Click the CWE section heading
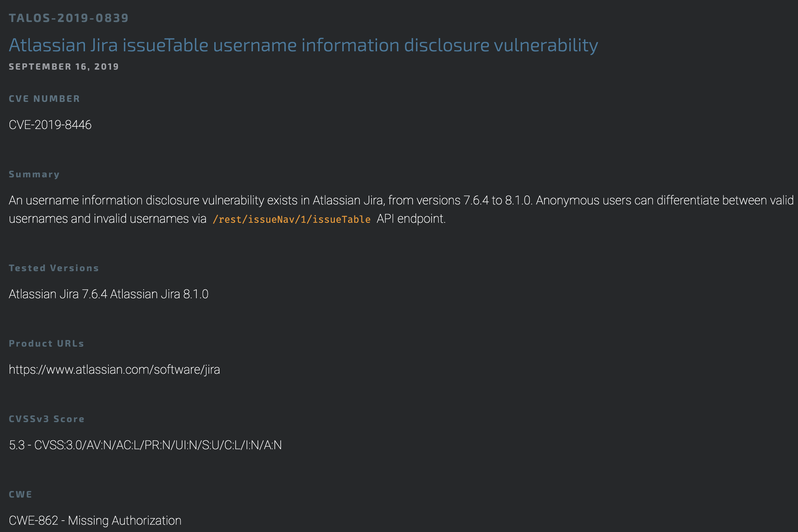This screenshot has width=798, height=532. 21,495
